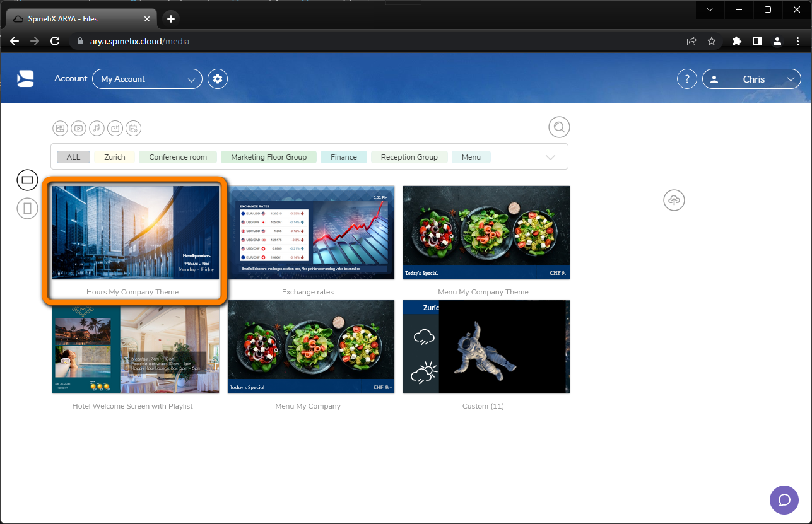Expand the tag filter row
This screenshot has height=524, width=812.
[x=550, y=156]
